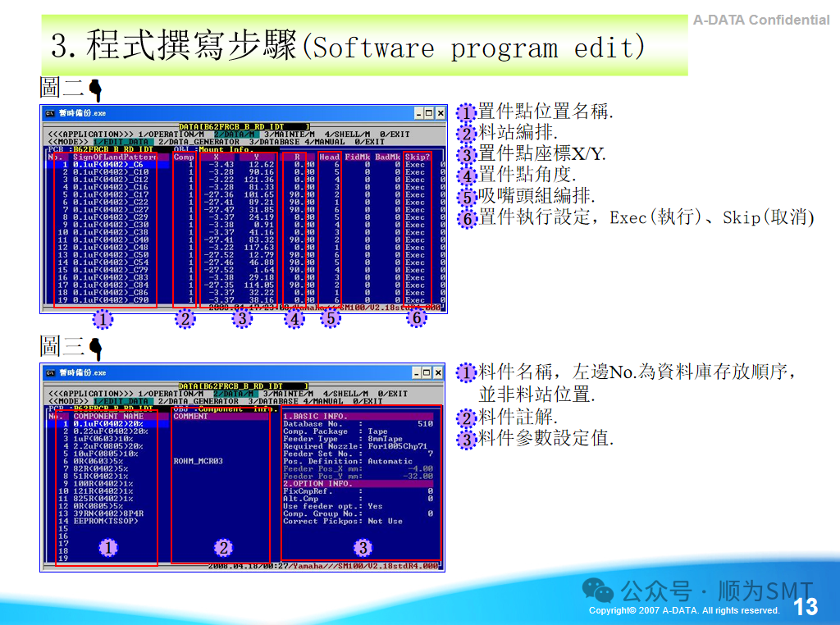The width and height of the screenshot is (840, 625).
Task: Select 4/SHELL/M in the Mount Info window
Action: [347, 135]
